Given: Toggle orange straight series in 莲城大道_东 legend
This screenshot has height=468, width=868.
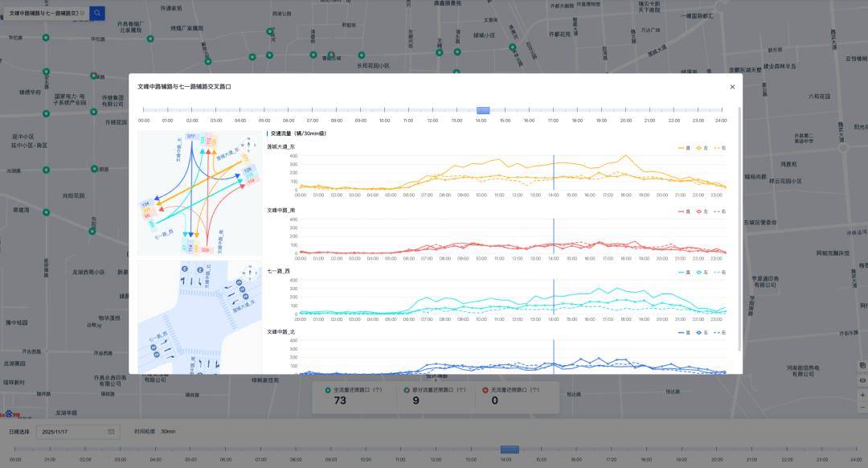Looking at the screenshot, I should [x=685, y=148].
